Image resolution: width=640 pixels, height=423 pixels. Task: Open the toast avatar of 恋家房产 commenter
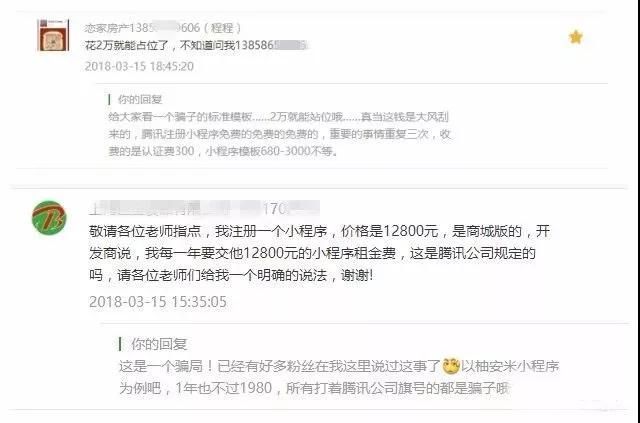point(53,35)
